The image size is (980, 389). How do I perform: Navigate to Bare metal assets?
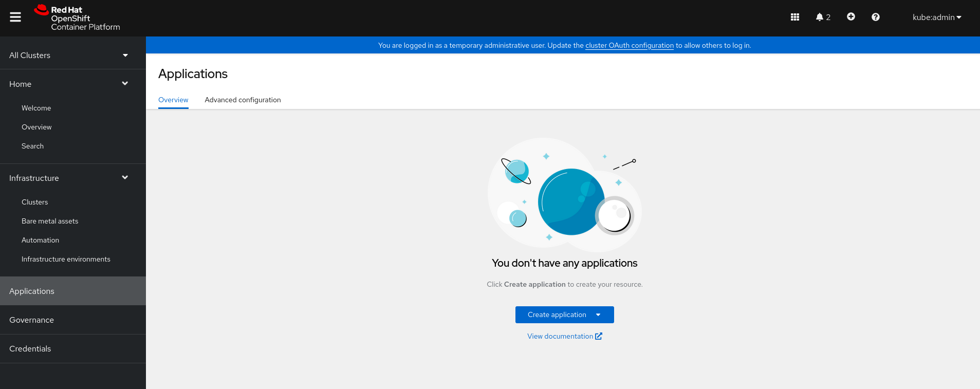tap(50, 221)
